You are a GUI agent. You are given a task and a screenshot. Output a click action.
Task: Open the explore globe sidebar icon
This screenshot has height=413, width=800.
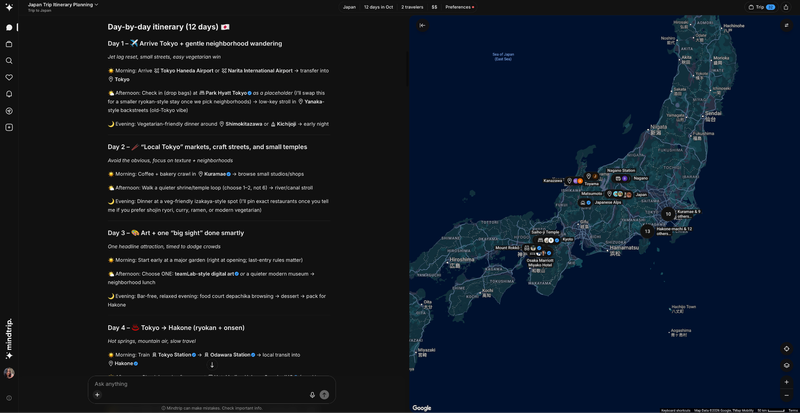9,111
